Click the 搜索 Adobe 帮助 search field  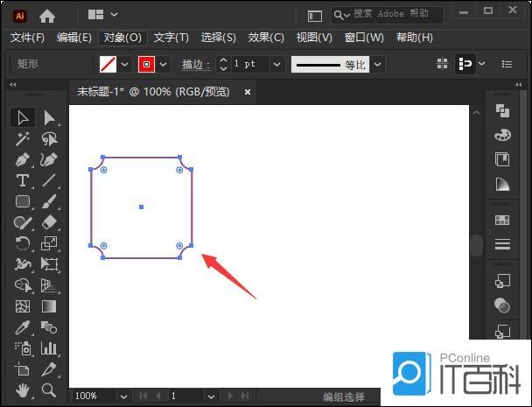388,15
